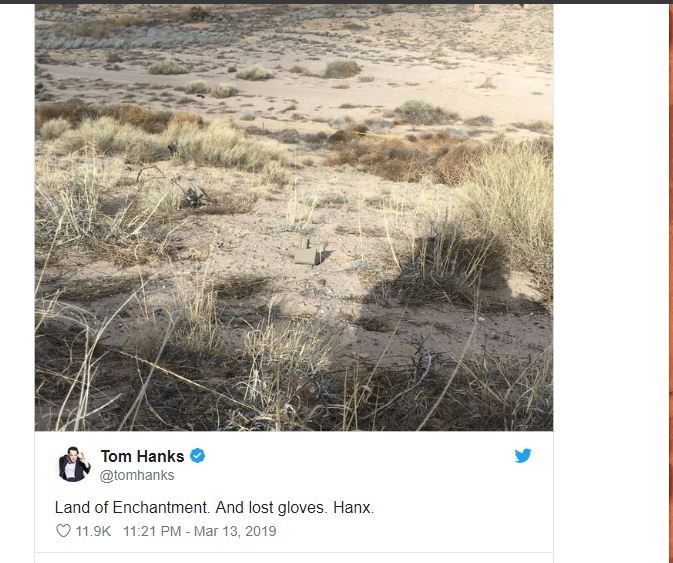
Task: Click Land of Enchantment in the tweet text
Action: point(132,508)
